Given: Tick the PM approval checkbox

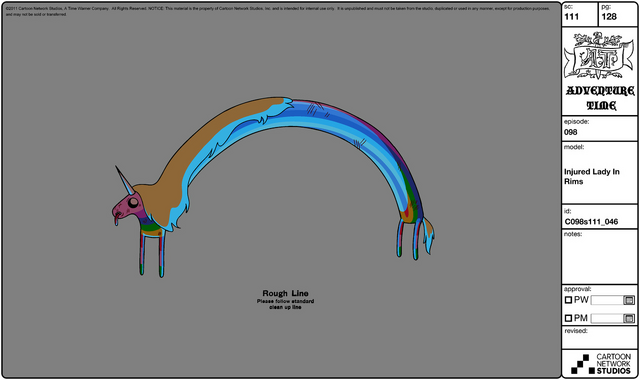Looking at the screenshot, I should pyautogui.click(x=568, y=318).
